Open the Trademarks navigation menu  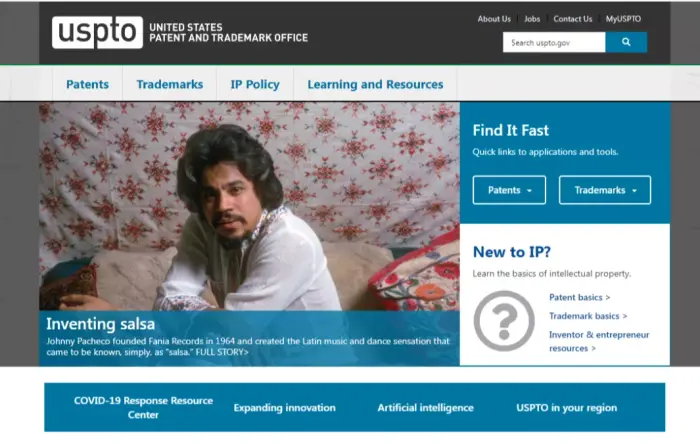click(169, 85)
